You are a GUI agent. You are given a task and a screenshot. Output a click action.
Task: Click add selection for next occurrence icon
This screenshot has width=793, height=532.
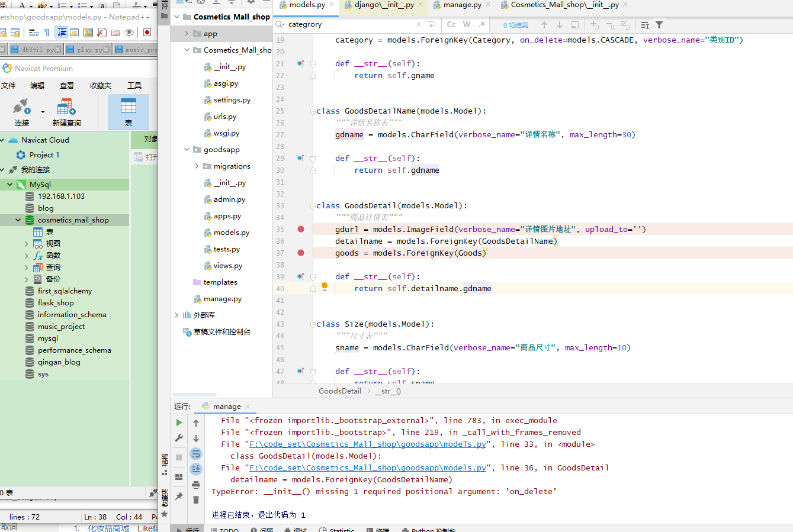595,25
